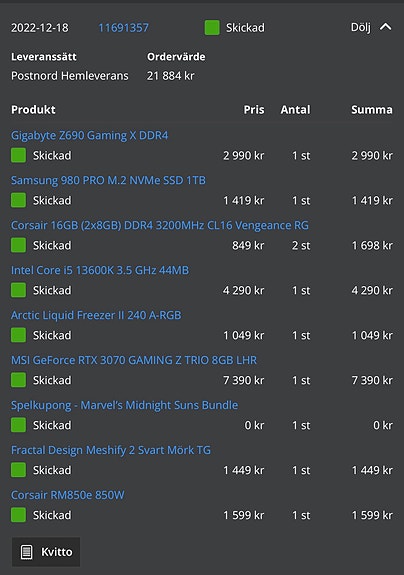Click green status icon for Gigabyte motherboard
404x575 pixels.
[x=18, y=155]
